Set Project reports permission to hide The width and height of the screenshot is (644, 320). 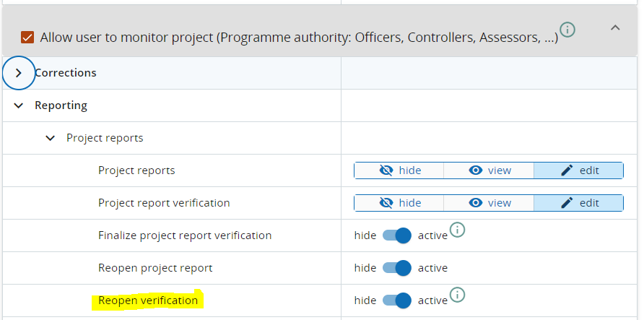399,170
